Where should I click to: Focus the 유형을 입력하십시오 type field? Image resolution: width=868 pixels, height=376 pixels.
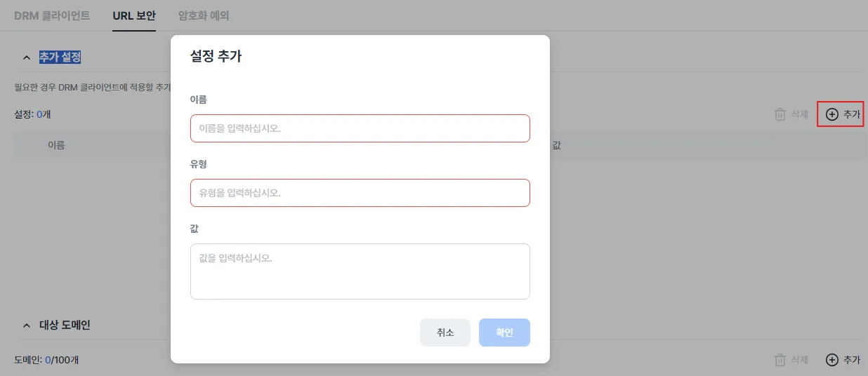360,193
